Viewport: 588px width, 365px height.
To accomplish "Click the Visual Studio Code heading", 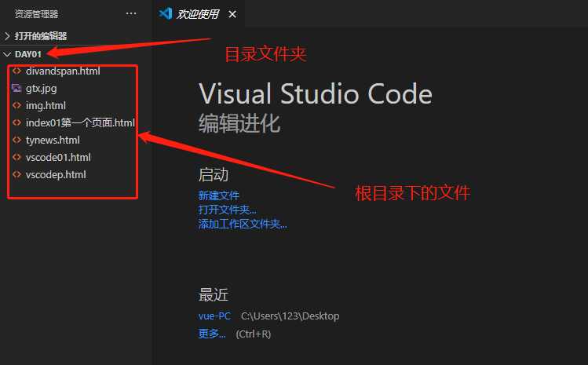I will point(316,93).
